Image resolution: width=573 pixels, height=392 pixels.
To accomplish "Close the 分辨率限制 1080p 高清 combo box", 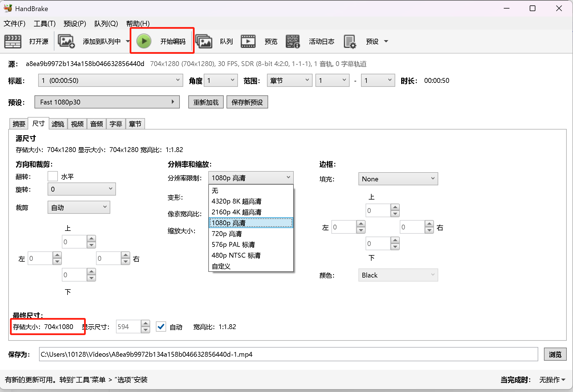I will point(251,178).
